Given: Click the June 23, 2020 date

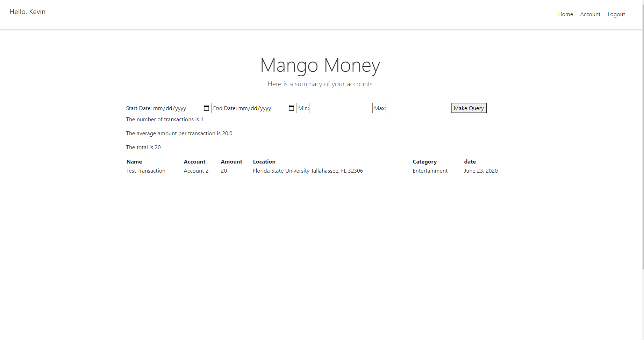Looking at the screenshot, I should point(481,171).
